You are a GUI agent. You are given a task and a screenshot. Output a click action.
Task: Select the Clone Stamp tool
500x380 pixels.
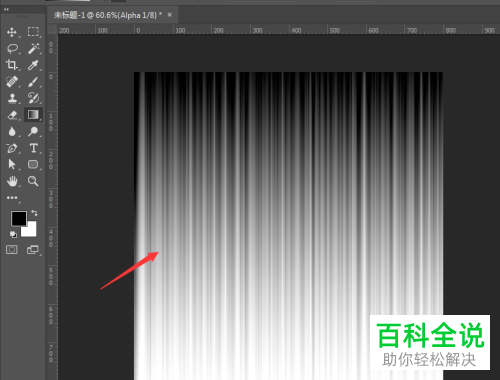point(12,98)
